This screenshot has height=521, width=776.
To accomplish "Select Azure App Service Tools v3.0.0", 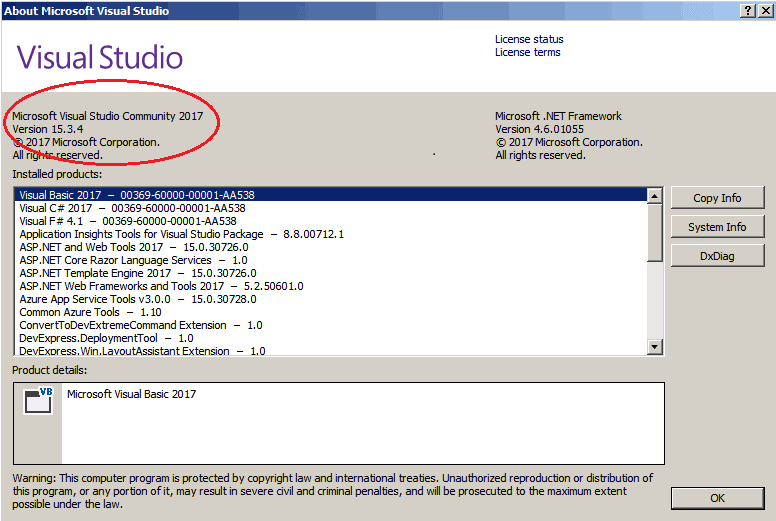I will (137, 299).
